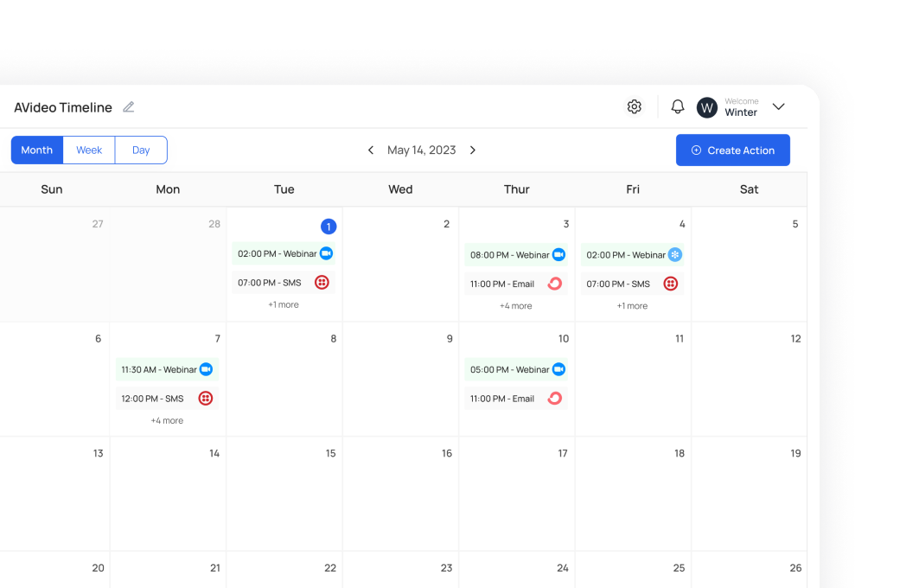Open the 07:00 PM - SMS event on May 4
This screenshot has width=906, height=588.
point(632,284)
